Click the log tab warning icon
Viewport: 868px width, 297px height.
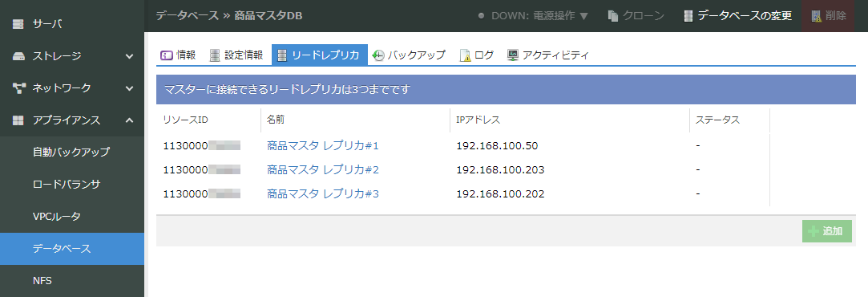click(466, 55)
